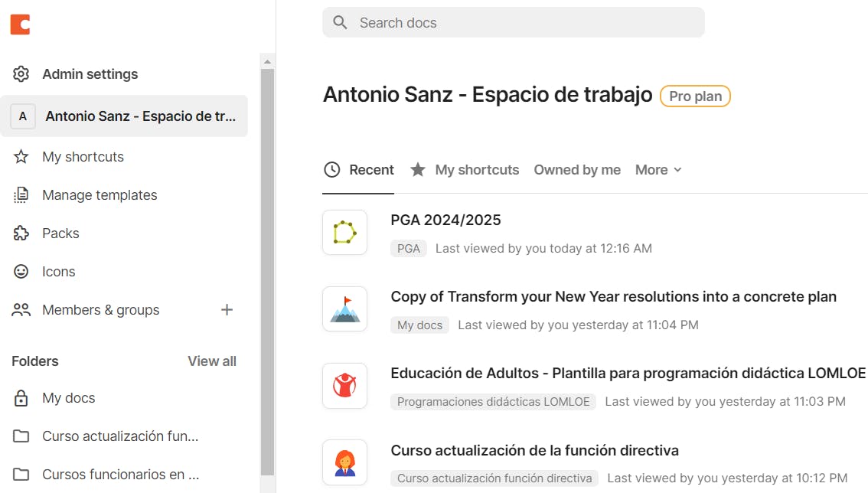Click the Members & groups people icon
Viewport: 868px width, 493px height.
21,309
